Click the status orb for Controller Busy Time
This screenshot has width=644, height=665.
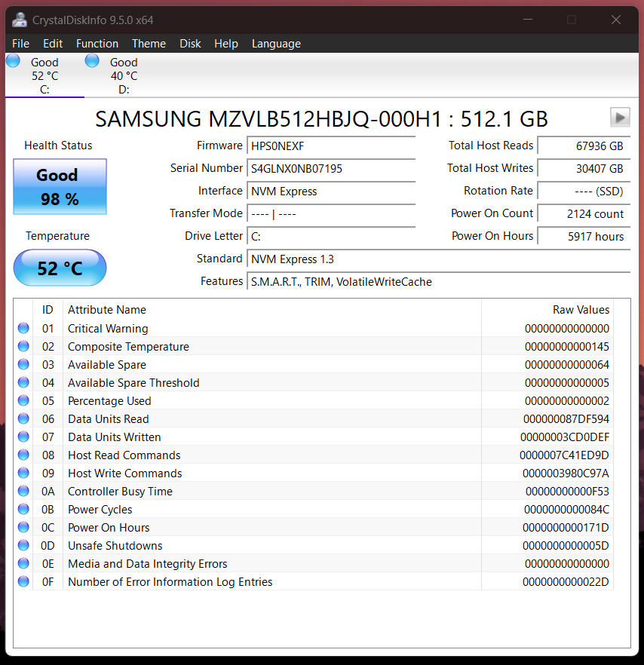[23, 491]
